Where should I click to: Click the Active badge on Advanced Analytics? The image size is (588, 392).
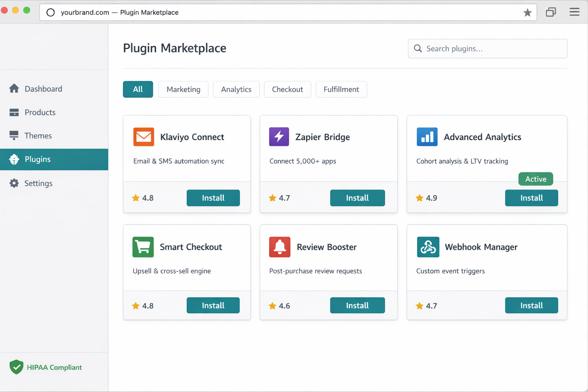coord(536,179)
